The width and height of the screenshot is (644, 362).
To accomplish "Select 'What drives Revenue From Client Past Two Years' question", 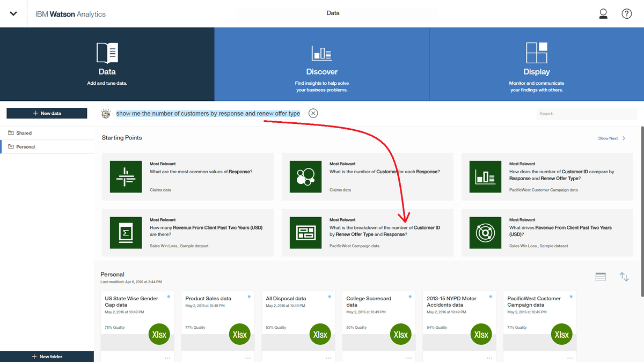I will [x=560, y=231].
